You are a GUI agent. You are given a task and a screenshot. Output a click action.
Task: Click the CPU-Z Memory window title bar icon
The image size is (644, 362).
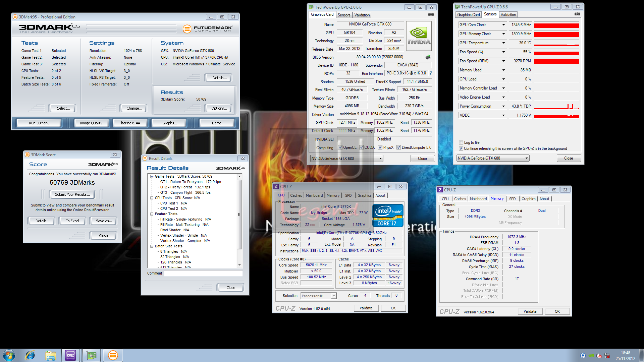pyautogui.click(x=440, y=190)
